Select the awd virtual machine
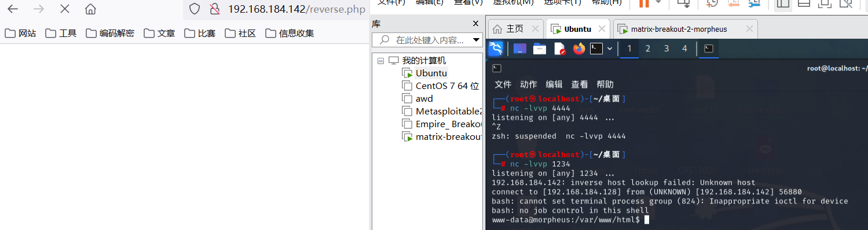Viewport: 868px width, 230px height. 424,98
